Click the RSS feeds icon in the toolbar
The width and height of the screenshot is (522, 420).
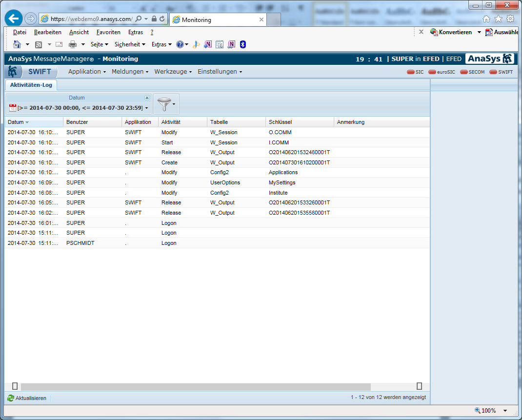tap(39, 44)
